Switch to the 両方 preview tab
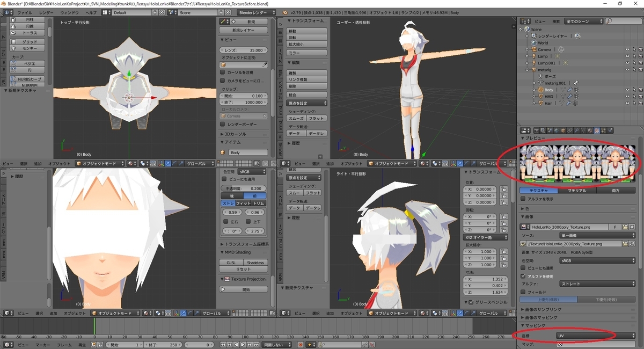 (x=616, y=190)
